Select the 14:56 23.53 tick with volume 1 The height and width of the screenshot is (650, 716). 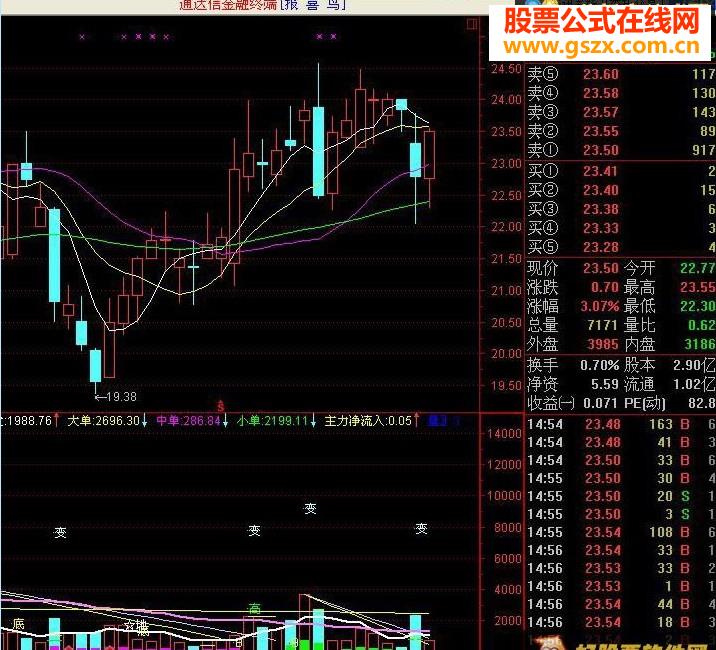pos(621,587)
